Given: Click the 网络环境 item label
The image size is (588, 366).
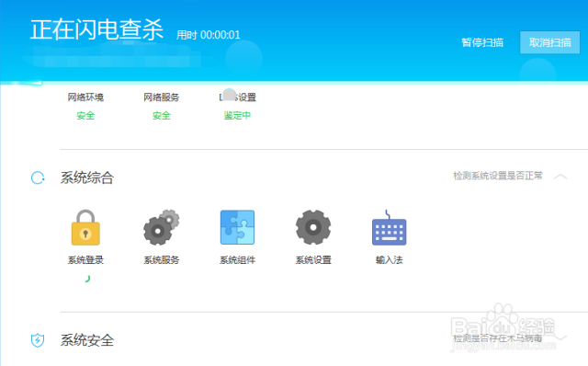Looking at the screenshot, I should coord(85,97).
